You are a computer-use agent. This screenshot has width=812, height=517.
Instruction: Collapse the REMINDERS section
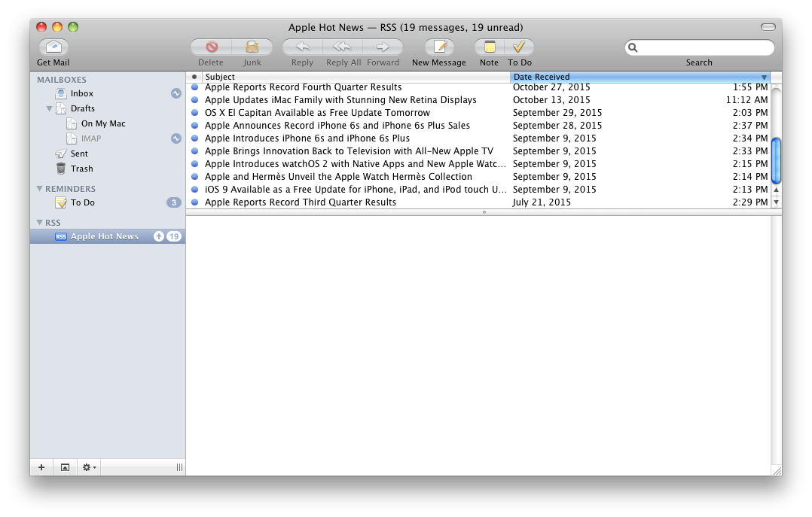tap(39, 189)
